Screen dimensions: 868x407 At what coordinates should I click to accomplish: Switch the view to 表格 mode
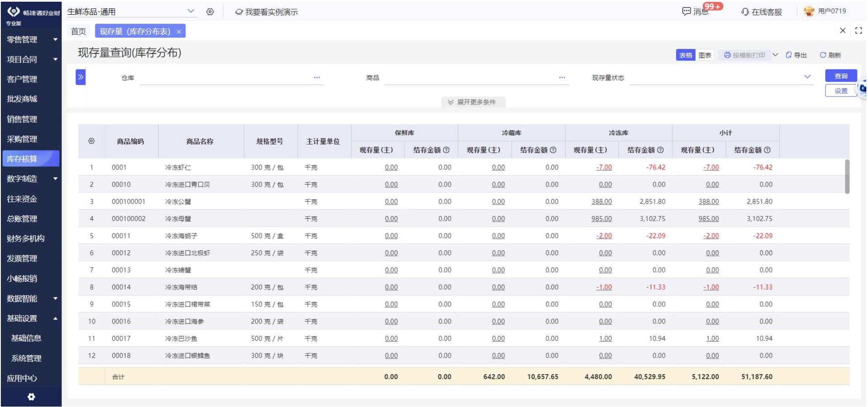pos(686,55)
